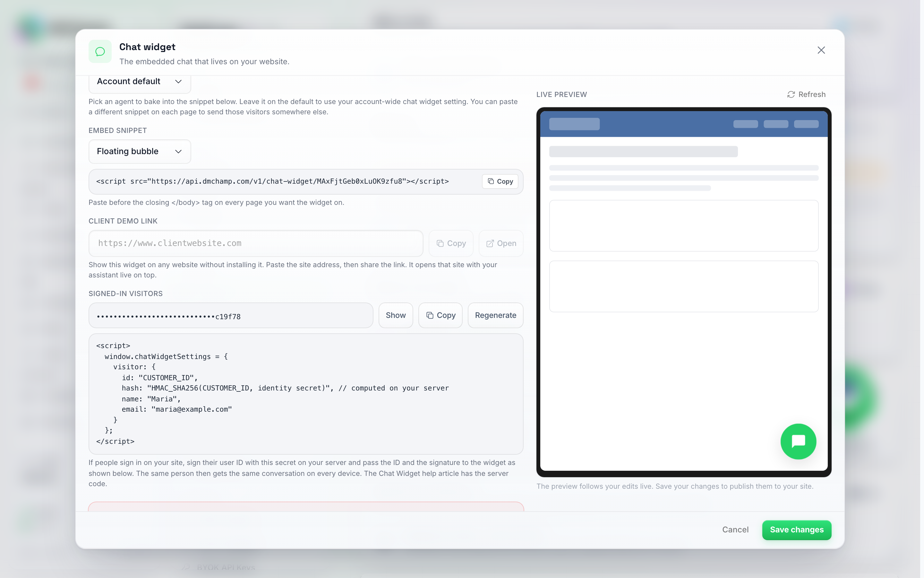The width and height of the screenshot is (924, 578).
Task: Refresh the live preview
Action: click(x=806, y=94)
